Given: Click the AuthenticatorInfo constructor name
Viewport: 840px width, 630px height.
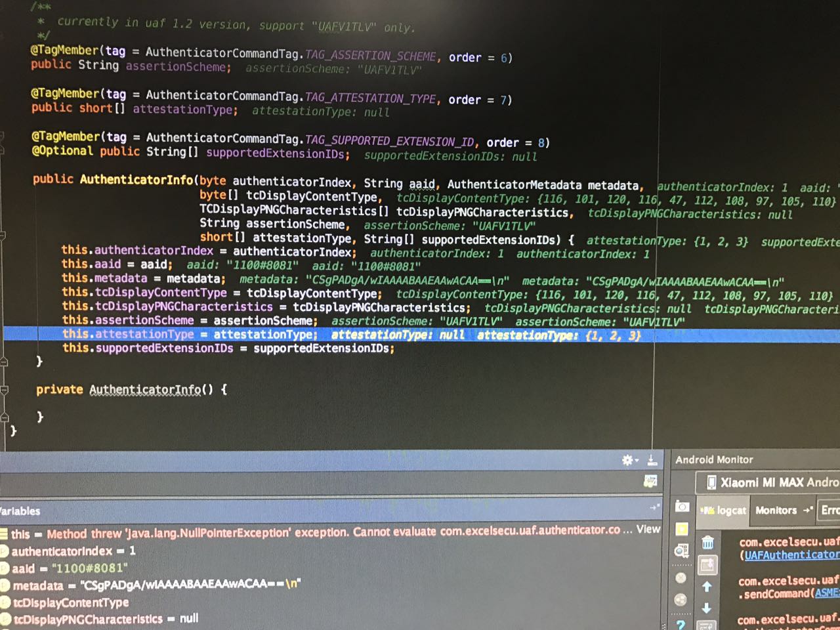Looking at the screenshot, I should tap(136, 180).
